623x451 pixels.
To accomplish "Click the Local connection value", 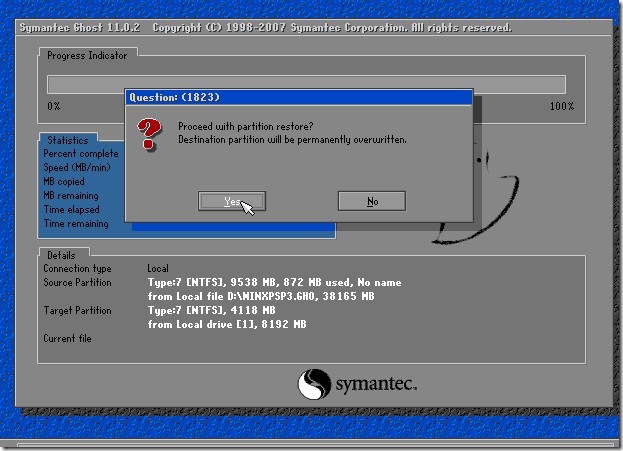I will coord(158,268).
